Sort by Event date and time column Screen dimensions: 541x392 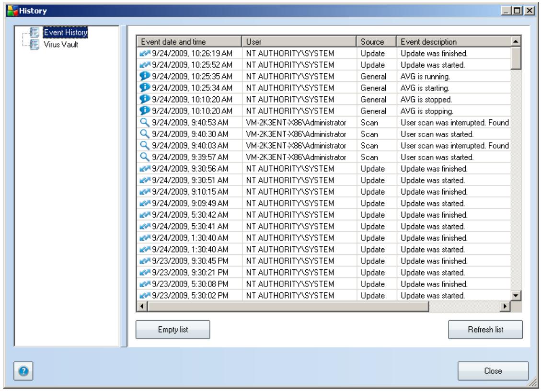click(189, 42)
